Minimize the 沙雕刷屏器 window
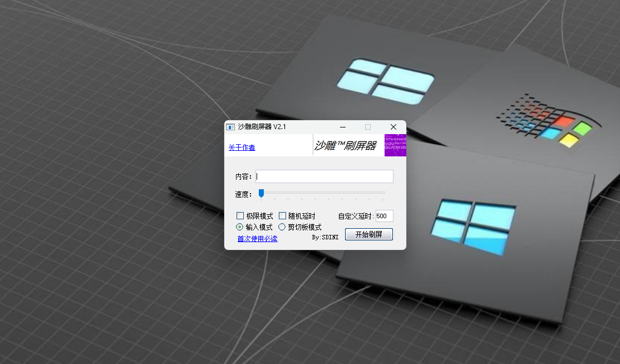The image size is (620, 364). [x=343, y=127]
